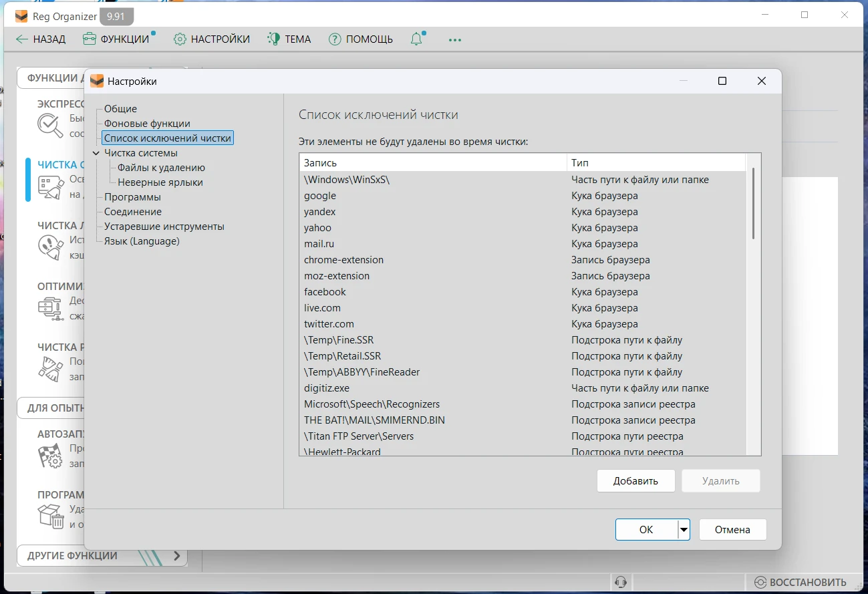Select Общие in the settings tree
The width and height of the screenshot is (868, 594).
(x=120, y=109)
